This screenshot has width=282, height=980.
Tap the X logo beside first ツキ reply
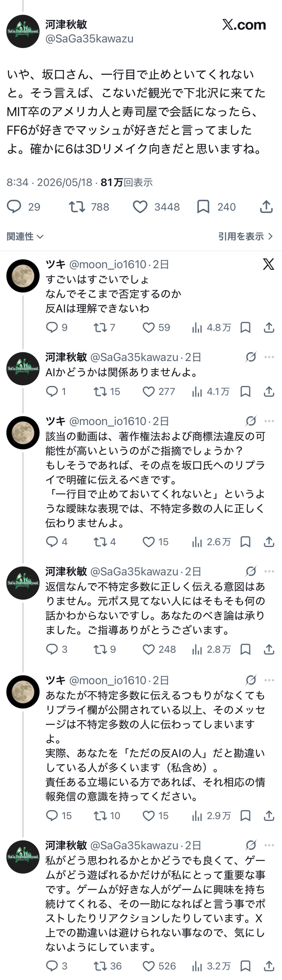[x=268, y=264]
